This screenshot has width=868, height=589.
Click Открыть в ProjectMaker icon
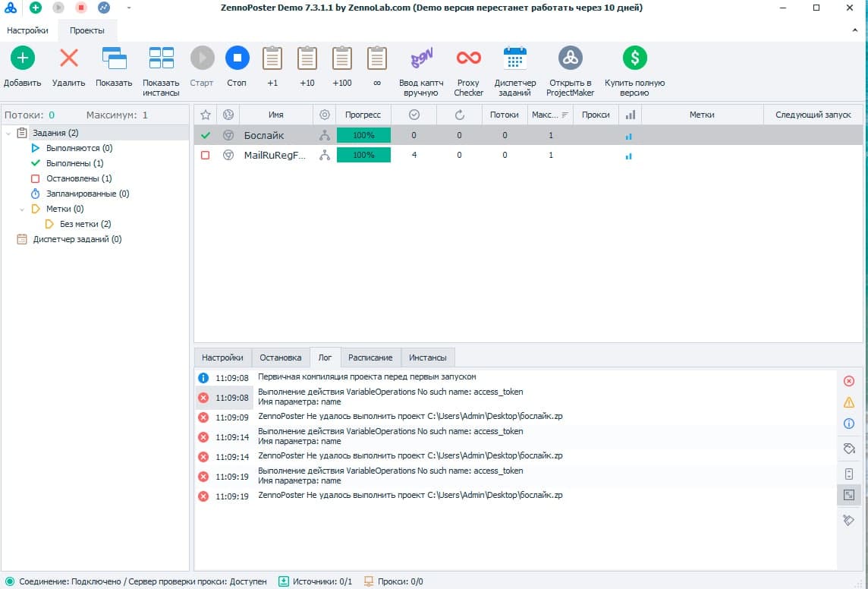point(570,58)
